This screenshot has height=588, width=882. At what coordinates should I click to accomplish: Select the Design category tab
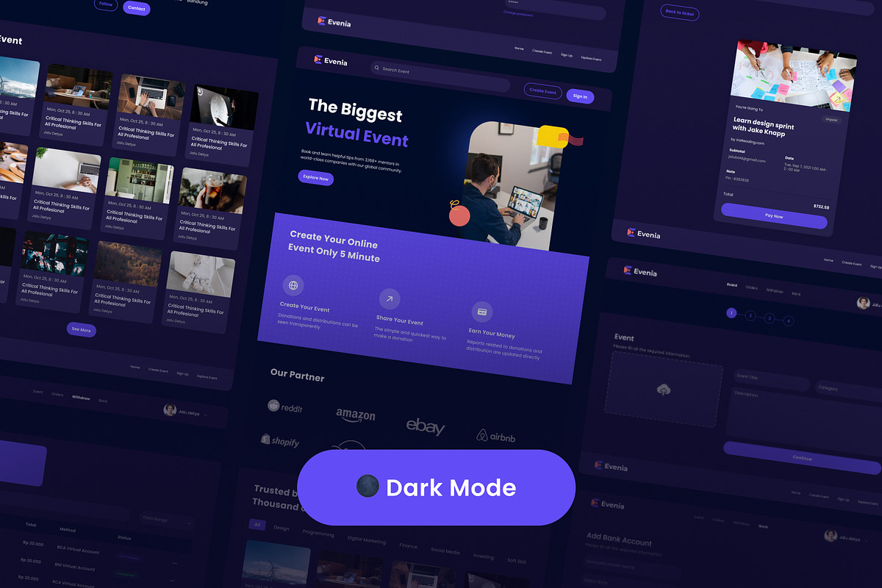point(282,528)
